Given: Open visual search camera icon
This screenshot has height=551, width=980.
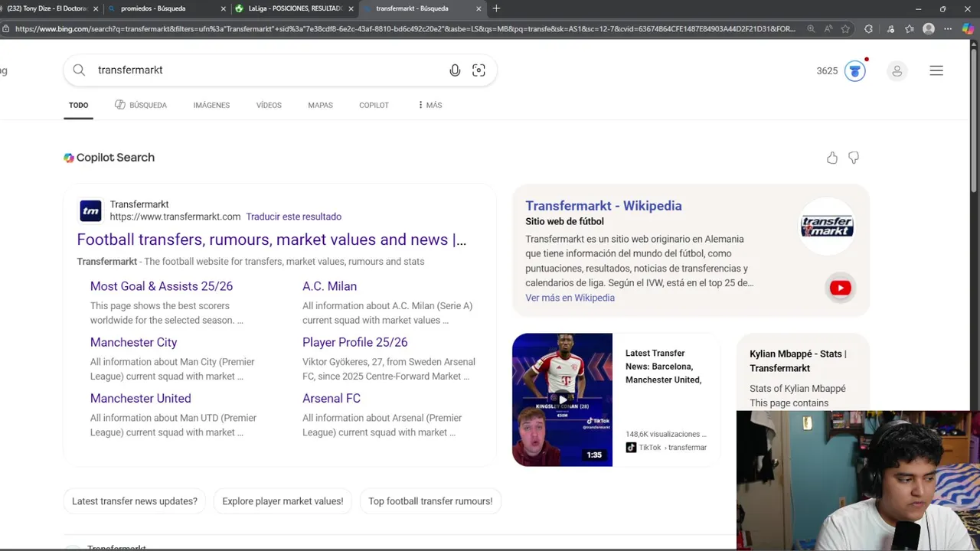Looking at the screenshot, I should [479, 70].
